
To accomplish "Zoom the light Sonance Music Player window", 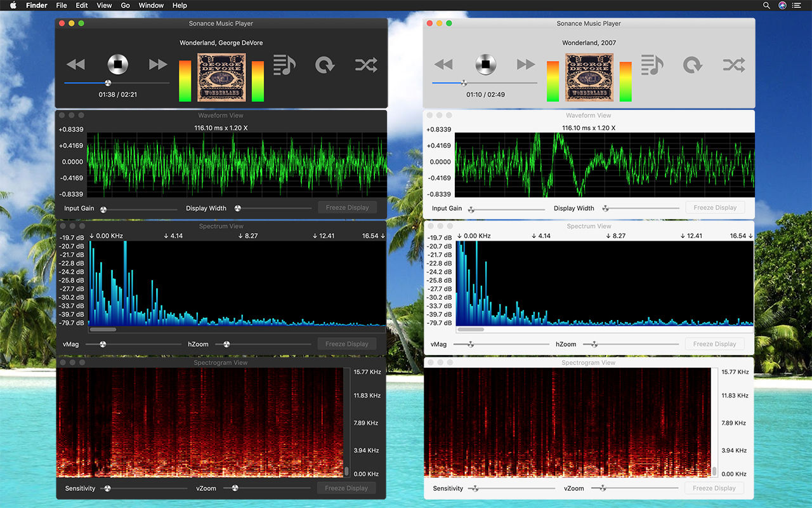I will [449, 23].
